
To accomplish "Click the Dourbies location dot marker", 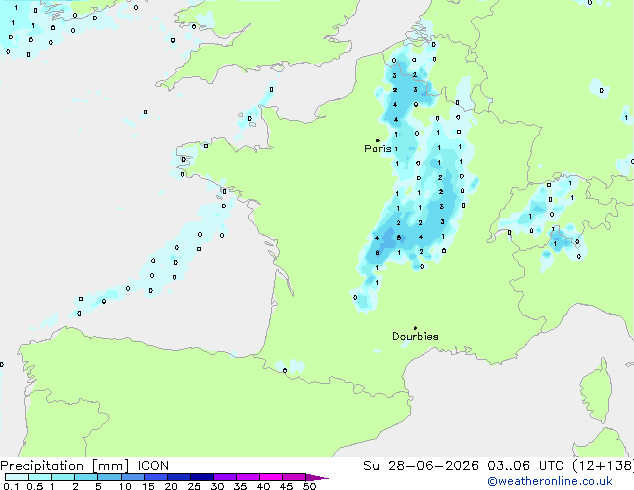I will click(x=415, y=328).
